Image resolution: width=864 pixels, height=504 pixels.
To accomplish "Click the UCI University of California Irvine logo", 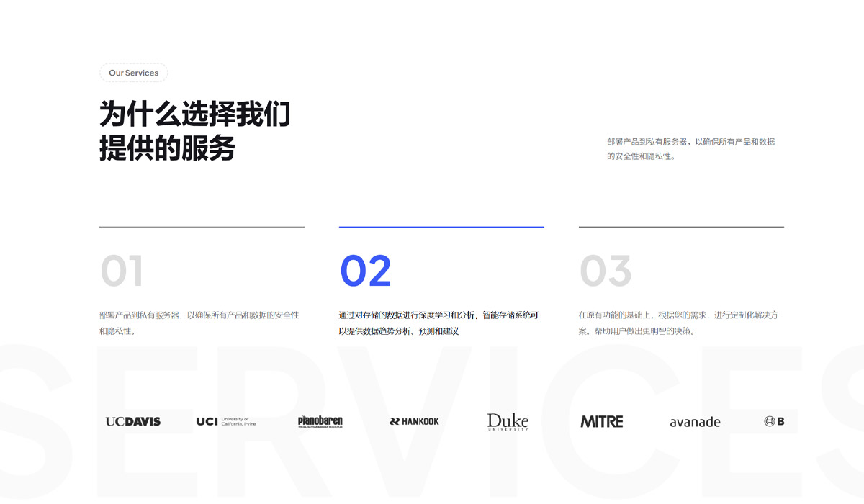I will (x=225, y=421).
